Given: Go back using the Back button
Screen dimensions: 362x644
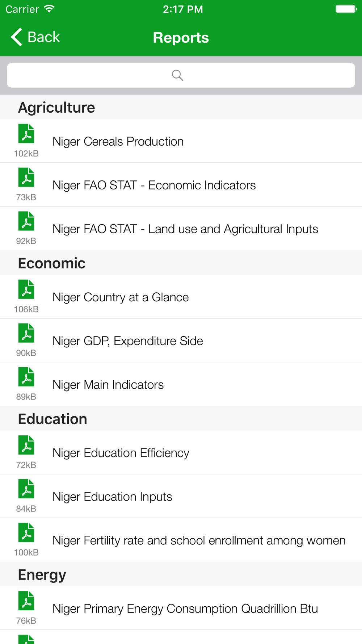Looking at the screenshot, I should 35,37.
